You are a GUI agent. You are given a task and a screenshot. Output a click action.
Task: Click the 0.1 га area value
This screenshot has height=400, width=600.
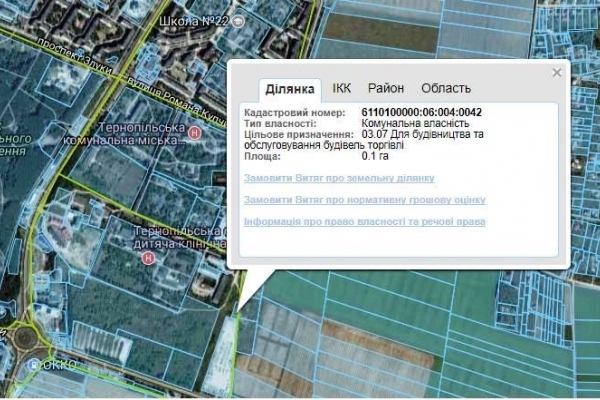pyautogui.click(x=375, y=157)
